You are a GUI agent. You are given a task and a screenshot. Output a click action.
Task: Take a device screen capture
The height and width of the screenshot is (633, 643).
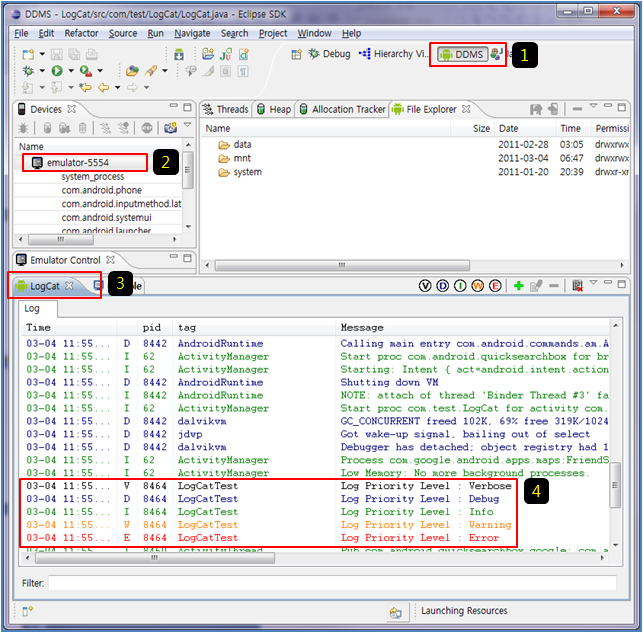click(166, 128)
